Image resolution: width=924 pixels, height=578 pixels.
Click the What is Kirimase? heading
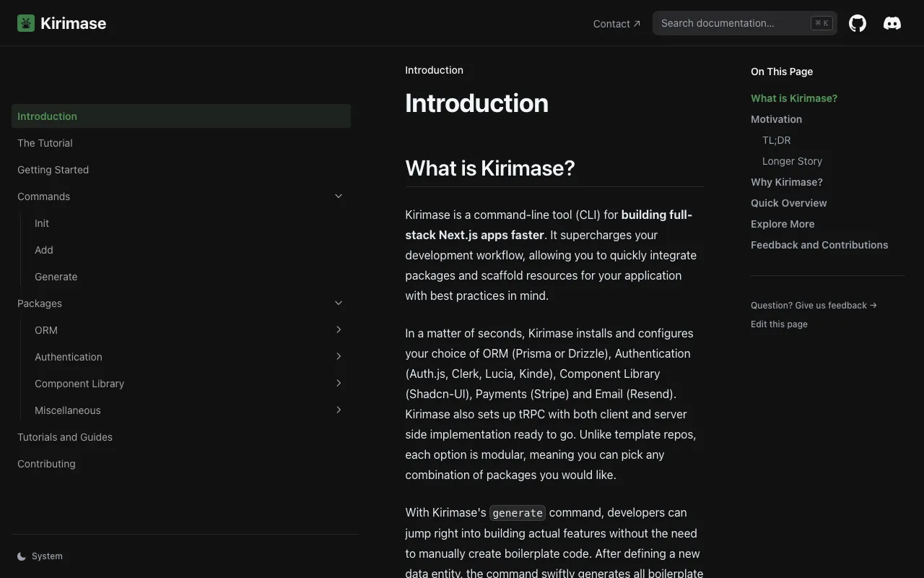(490, 168)
